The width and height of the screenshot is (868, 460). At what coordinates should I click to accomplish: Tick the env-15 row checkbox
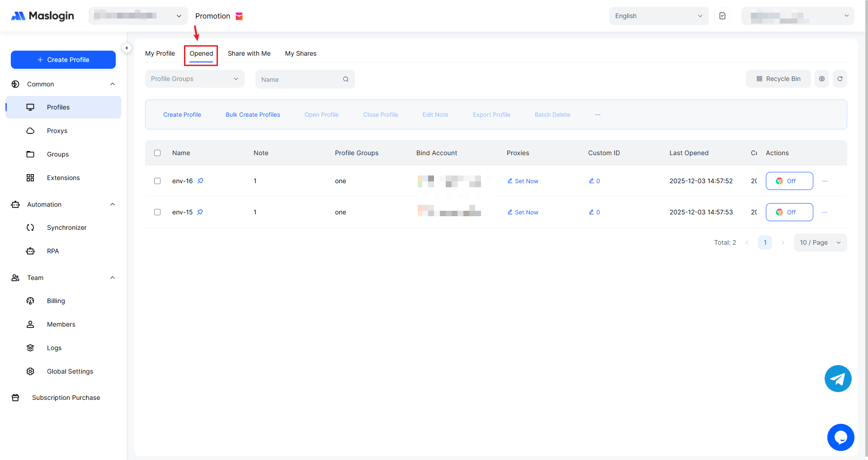(157, 212)
